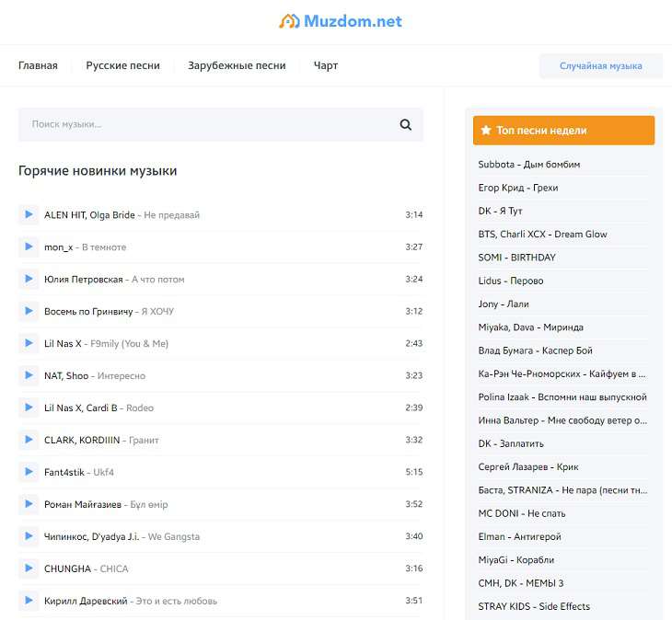The image size is (672, 620).
Task: Go to Зарубежные песни section
Action: click(237, 66)
